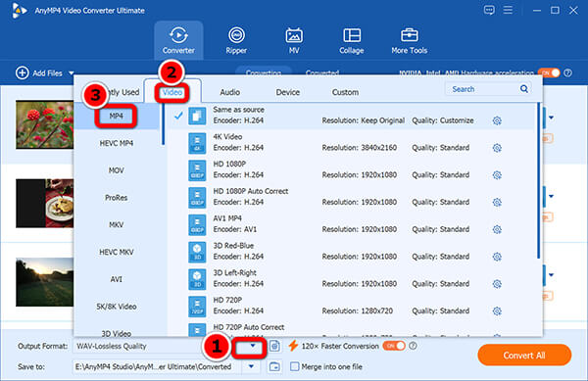Image resolution: width=588 pixels, height=381 pixels.
Task: Open settings gear for Same as source
Action: (497, 120)
